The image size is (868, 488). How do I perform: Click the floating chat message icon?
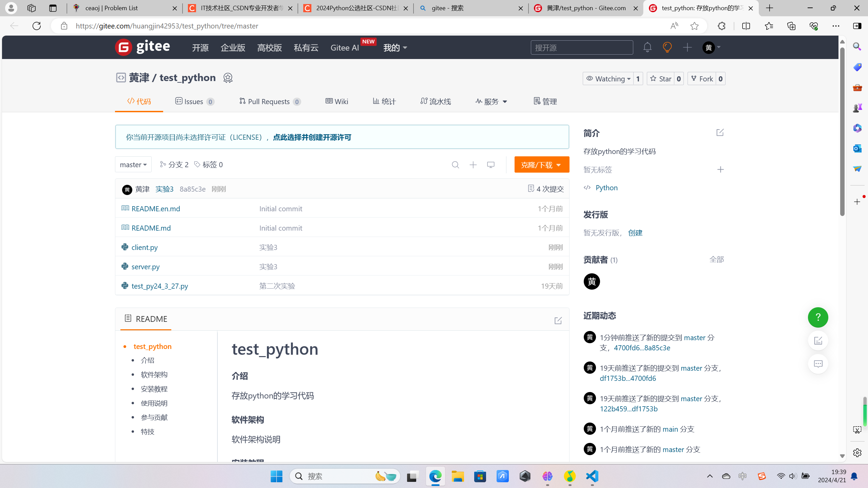pos(818,364)
